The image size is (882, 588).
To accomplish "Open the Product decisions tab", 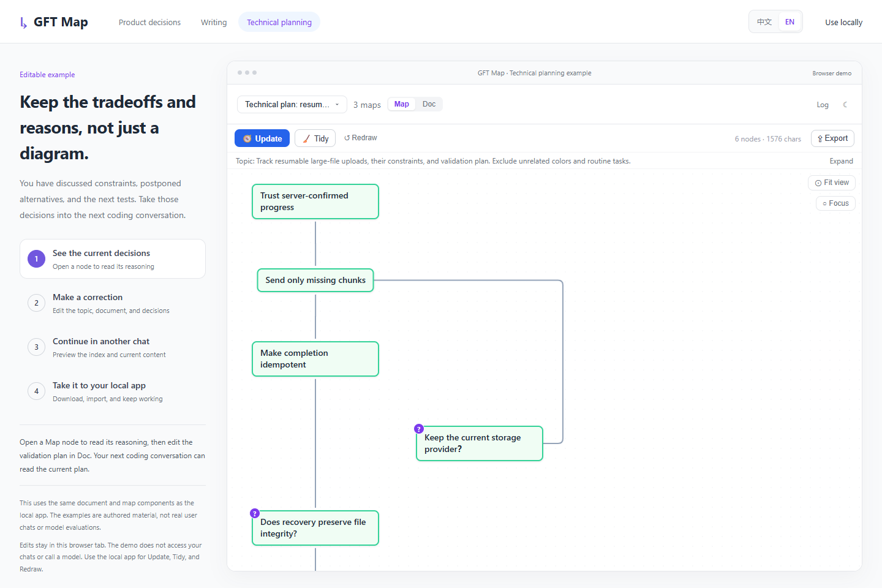I will tap(149, 22).
